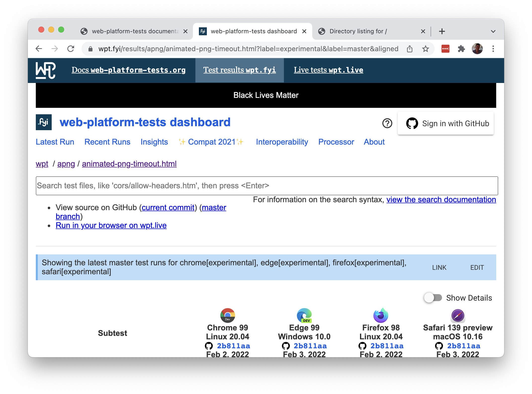This screenshot has width=532, height=394.
Task: Open view the search documentation link
Action: [441, 199]
